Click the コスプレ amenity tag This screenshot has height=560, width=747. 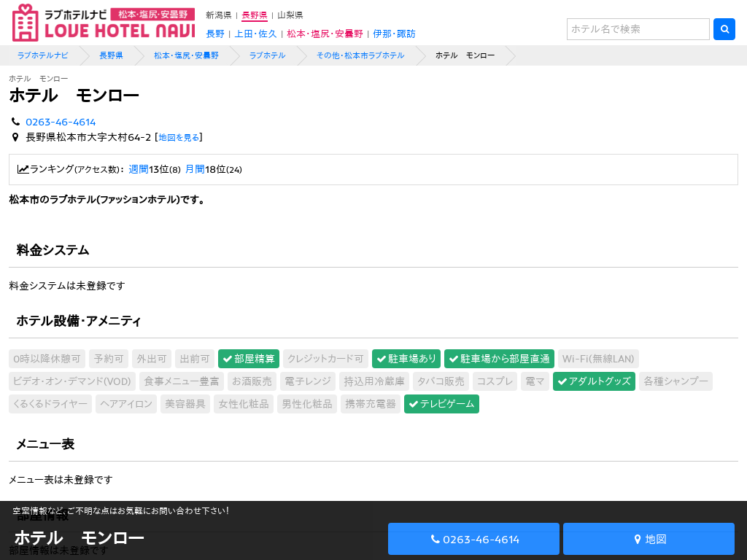point(495,381)
